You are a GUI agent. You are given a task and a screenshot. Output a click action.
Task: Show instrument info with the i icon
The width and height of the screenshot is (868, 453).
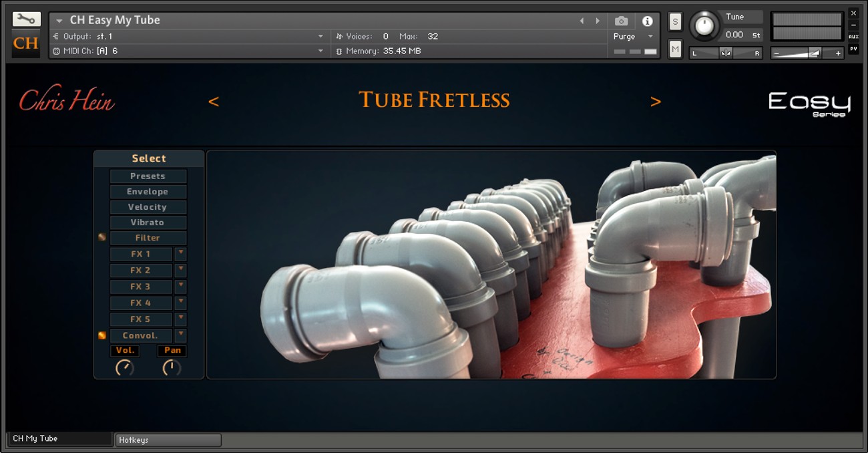click(646, 21)
